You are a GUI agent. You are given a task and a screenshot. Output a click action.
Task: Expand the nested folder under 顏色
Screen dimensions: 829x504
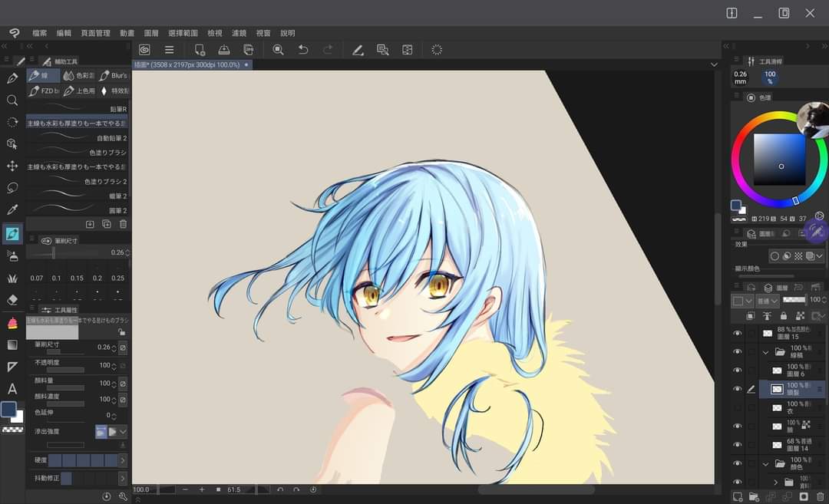pos(775,482)
